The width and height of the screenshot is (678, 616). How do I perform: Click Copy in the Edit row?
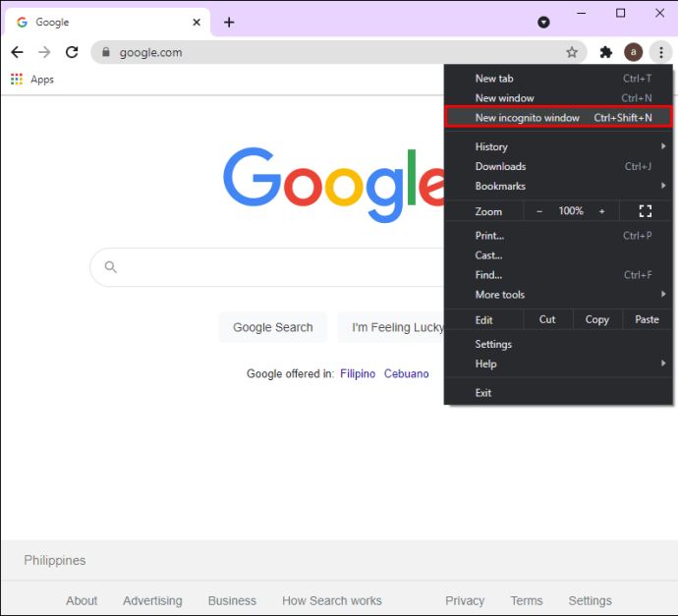[597, 319]
